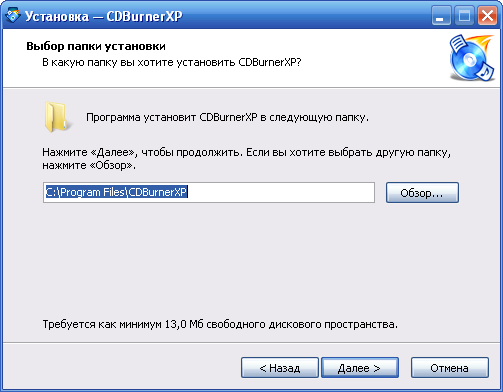Click text Программа установит CDBurnerXP в следующую папку
503x392 pixels.
227,118
